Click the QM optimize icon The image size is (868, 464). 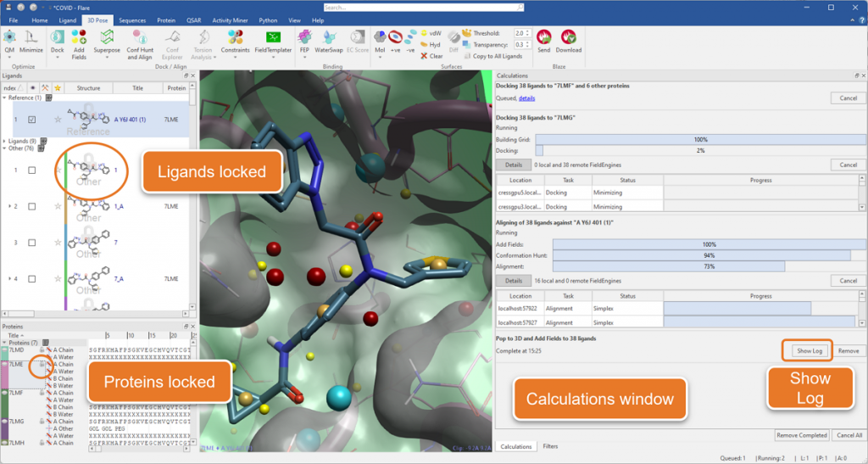pos(9,37)
